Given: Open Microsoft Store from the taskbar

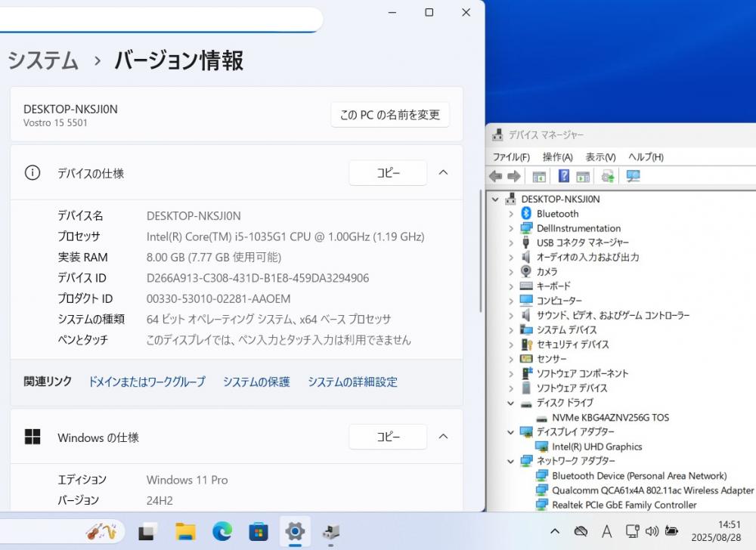Looking at the screenshot, I should [259, 532].
